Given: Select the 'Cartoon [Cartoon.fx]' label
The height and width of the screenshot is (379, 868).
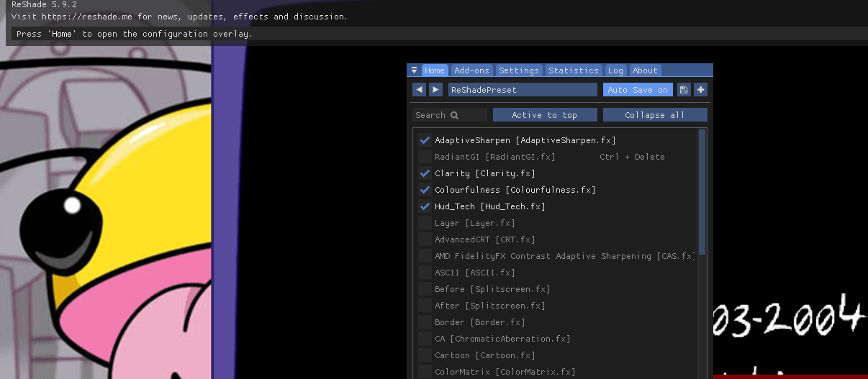Looking at the screenshot, I should (x=485, y=355).
